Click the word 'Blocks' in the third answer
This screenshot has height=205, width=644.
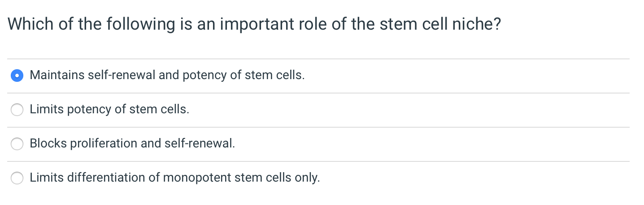tap(48, 143)
